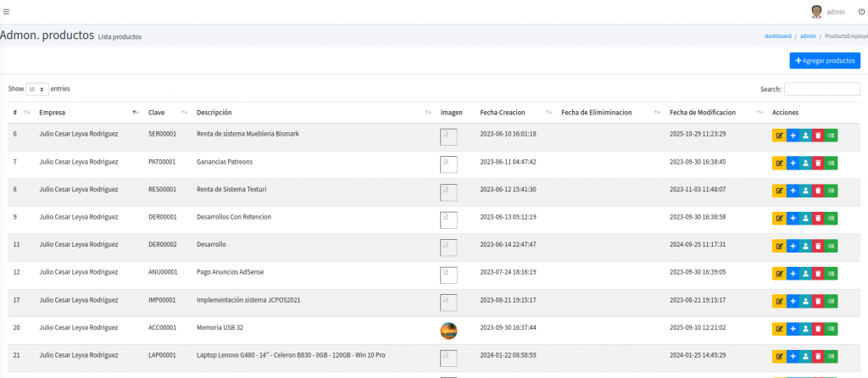Click the blue plus icon for Renta de Sistema Texturi
The image size is (868, 378).
pyautogui.click(x=793, y=191)
